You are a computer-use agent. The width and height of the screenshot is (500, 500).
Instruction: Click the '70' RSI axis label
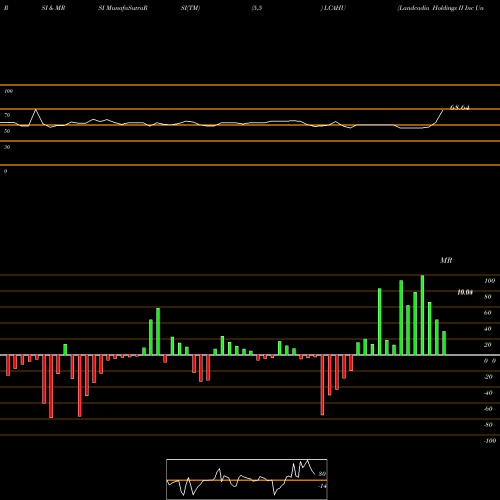7,115
